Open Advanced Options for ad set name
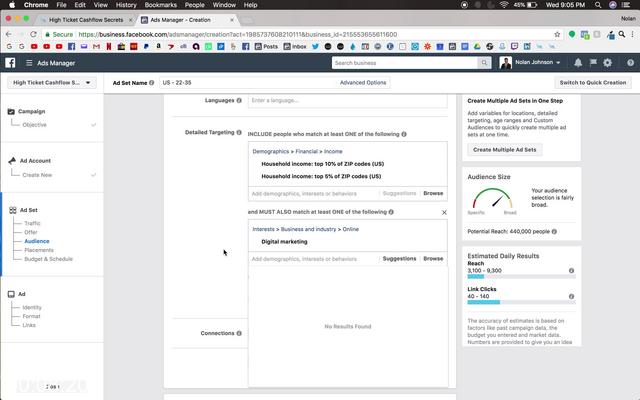The image size is (640, 400). pyautogui.click(x=363, y=82)
